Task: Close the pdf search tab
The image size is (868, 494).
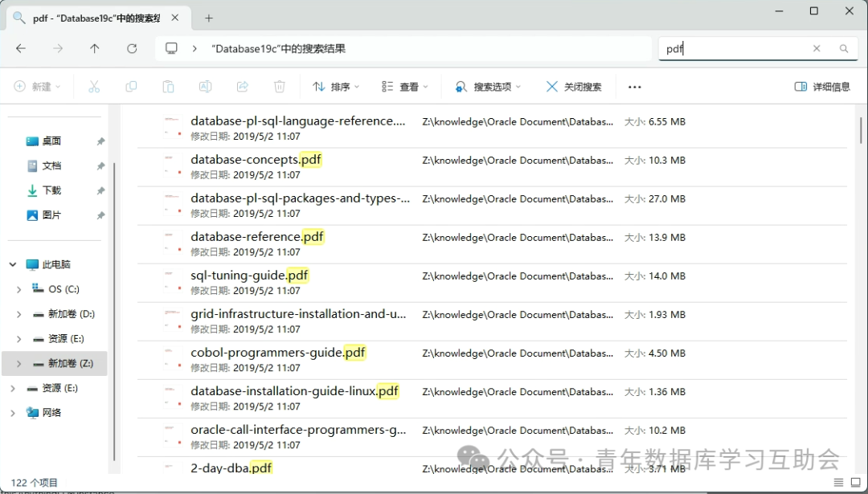Action: 175,18
